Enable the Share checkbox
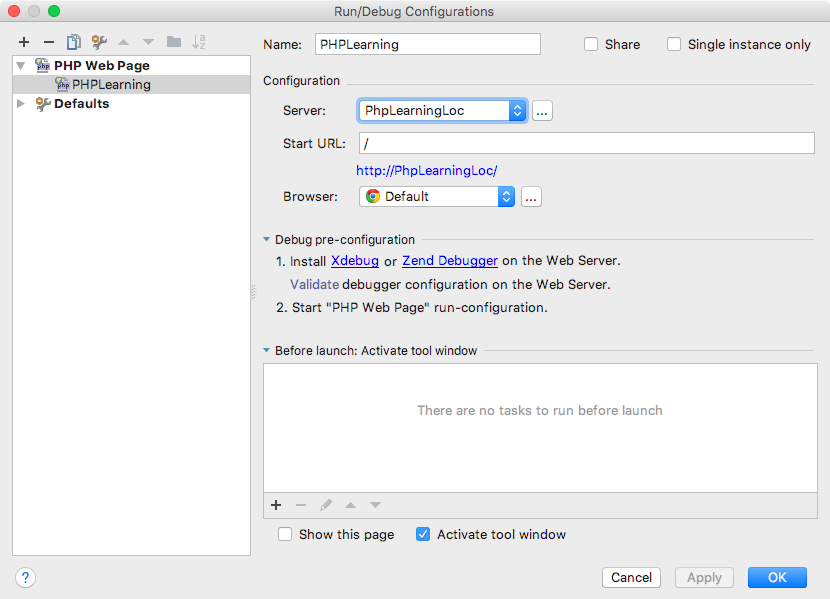Screen dimensions: 830x599 [591, 44]
